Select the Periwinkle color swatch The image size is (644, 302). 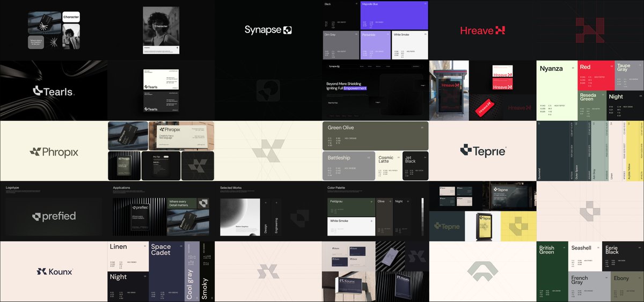point(375,45)
